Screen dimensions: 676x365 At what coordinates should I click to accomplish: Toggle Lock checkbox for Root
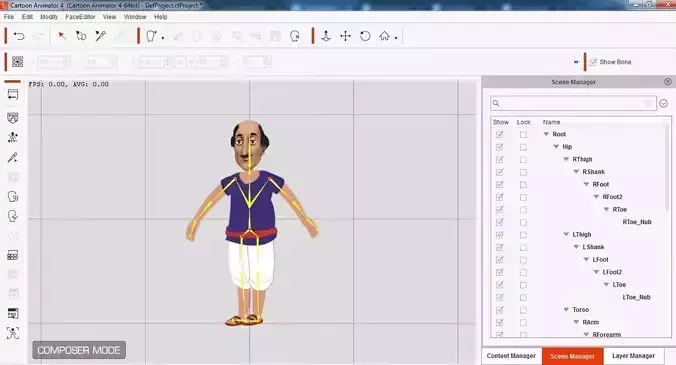[x=523, y=134]
